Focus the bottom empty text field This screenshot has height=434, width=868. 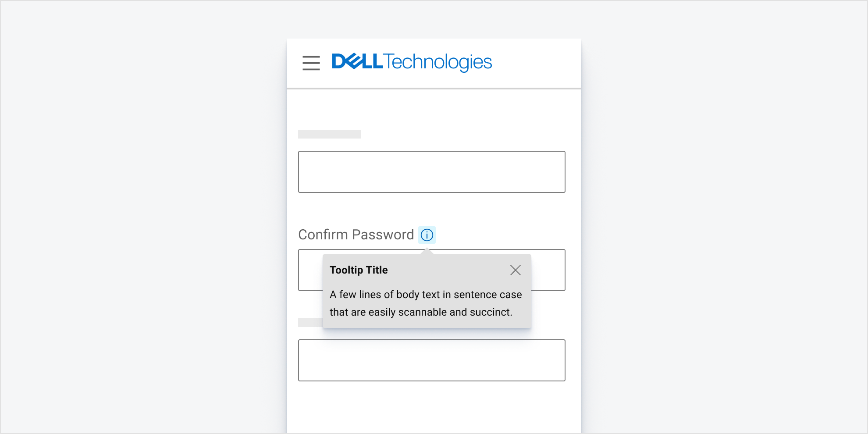pyautogui.click(x=432, y=360)
